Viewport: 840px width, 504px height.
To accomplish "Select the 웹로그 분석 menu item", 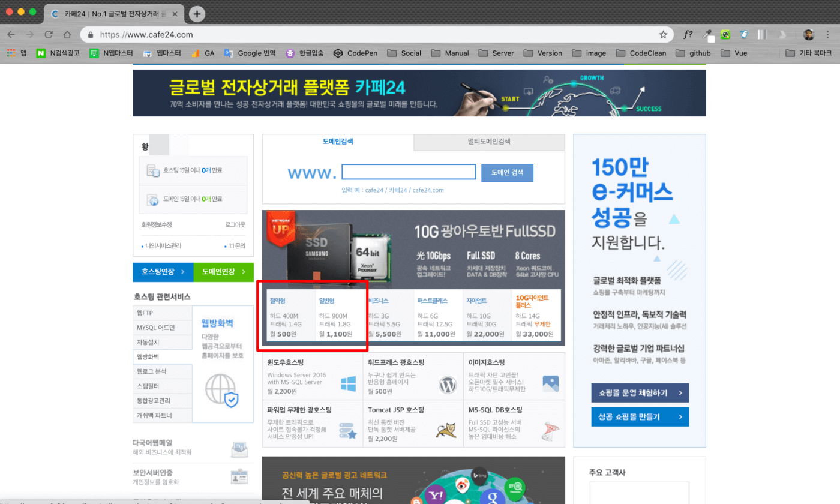I will click(163, 371).
